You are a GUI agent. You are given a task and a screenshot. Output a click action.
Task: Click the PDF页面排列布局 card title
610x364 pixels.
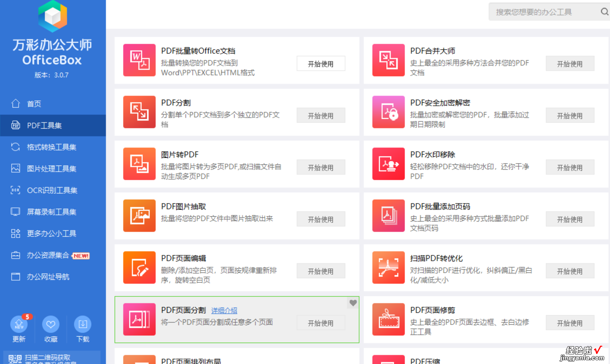(191, 361)
